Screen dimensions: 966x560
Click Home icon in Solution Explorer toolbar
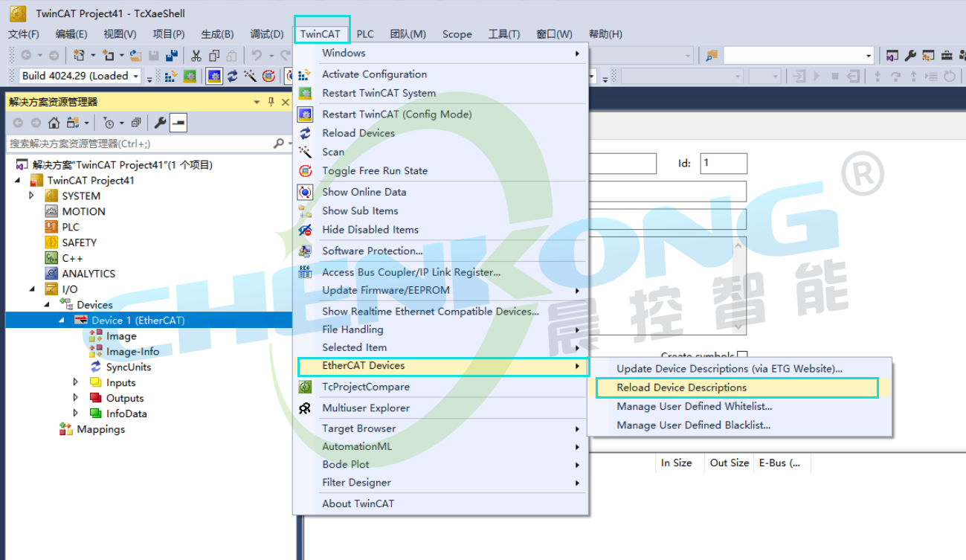coord(54,123)
